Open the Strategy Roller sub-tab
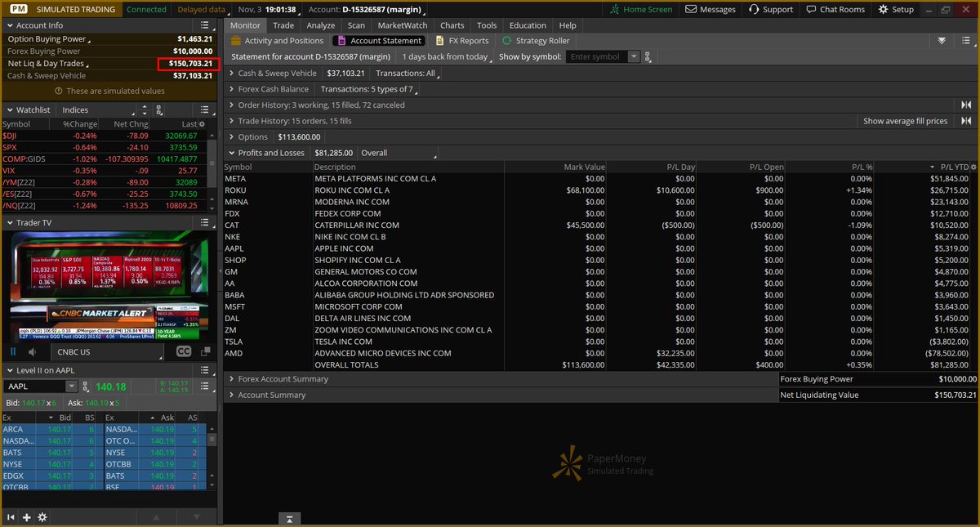The height and width of the screenshot is (527, 980). (536, 40)
